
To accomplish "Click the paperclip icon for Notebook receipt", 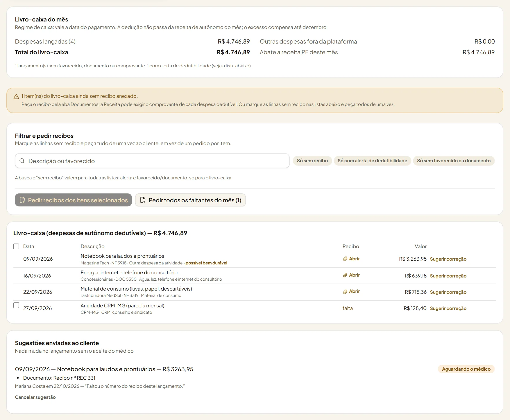I will [x=345, y=259].
